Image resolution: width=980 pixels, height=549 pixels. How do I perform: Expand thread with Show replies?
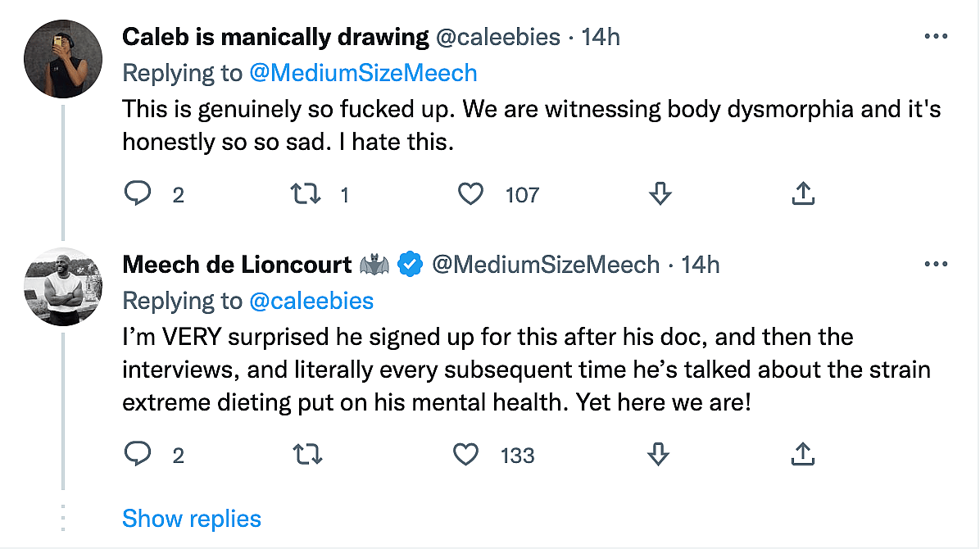192,519
